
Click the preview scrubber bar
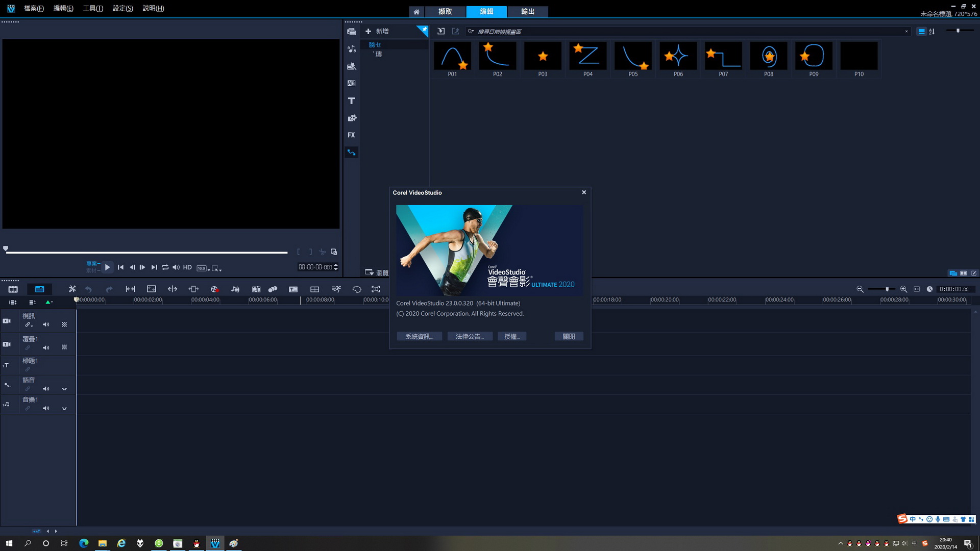[x=146, y=252]
